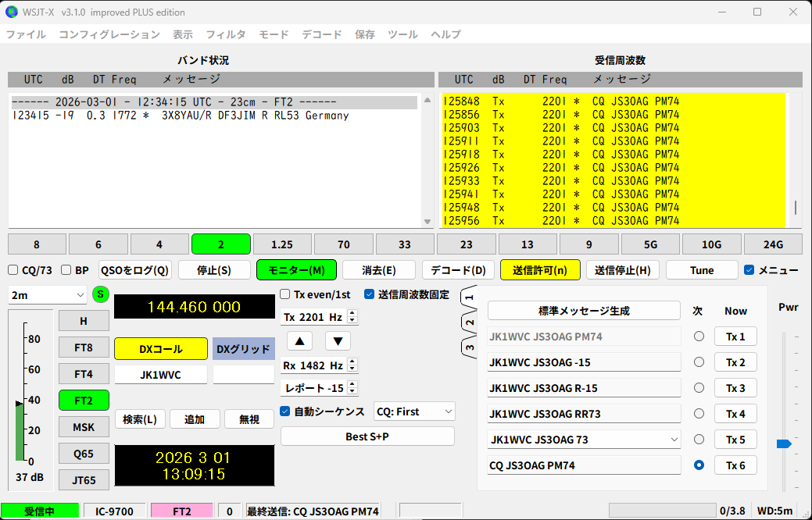Click the DXコール button
The height and width of the screenshot is (520, 812).
coord(160,349)
